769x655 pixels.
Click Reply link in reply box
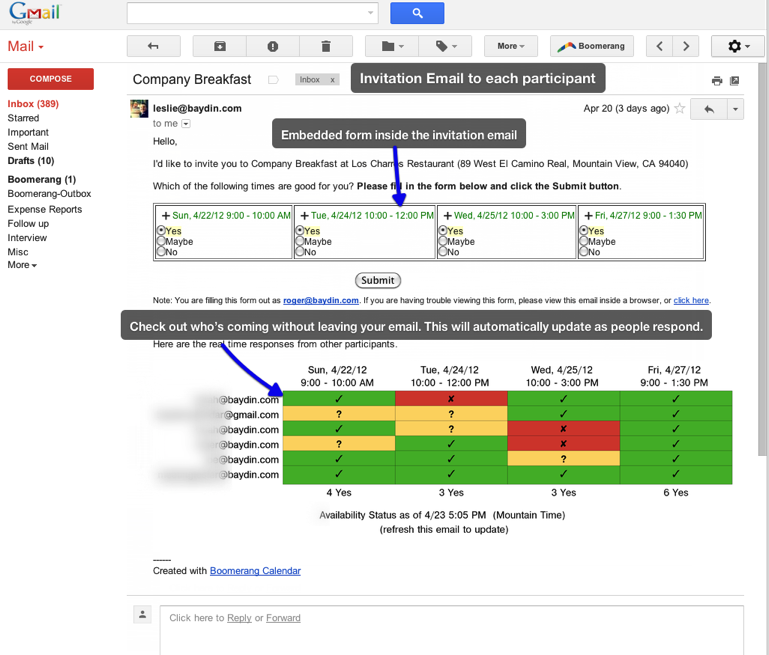239,618
